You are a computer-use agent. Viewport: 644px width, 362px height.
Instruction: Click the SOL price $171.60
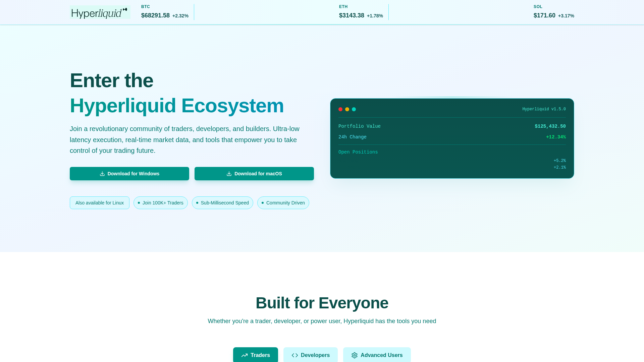coord(544,15)
